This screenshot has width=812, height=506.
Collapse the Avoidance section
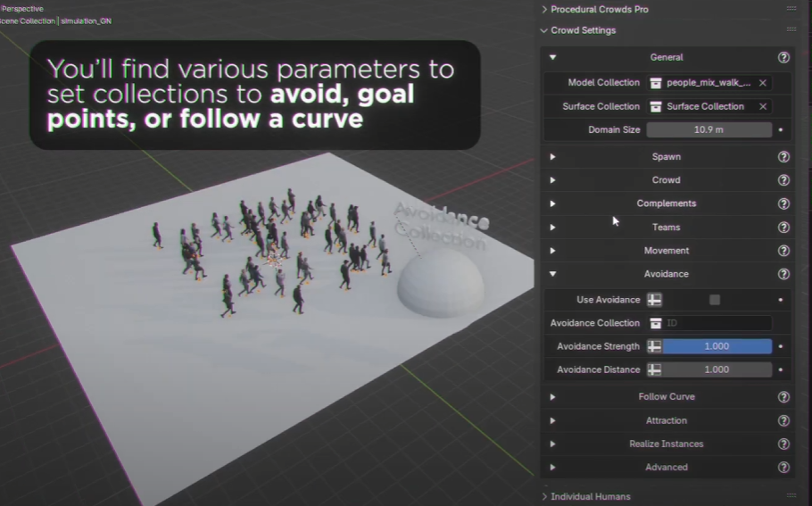tap(666, 274)
